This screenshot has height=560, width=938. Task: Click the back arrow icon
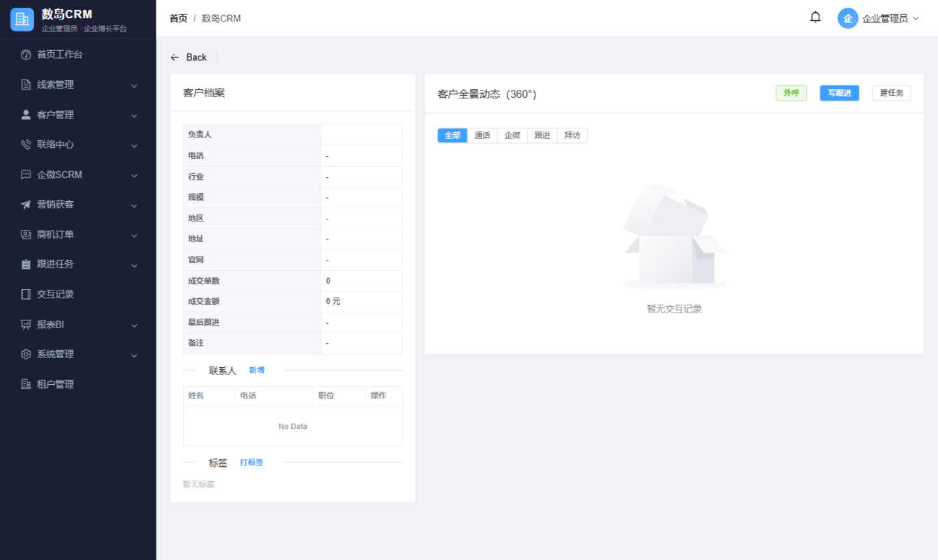tap(175, 57)
